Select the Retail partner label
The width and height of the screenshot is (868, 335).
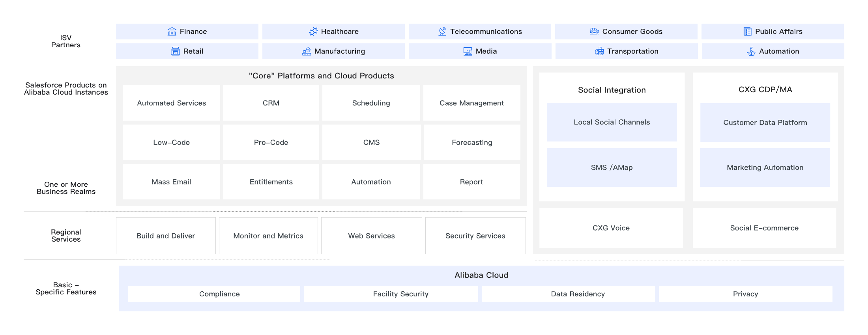(193, 51)
